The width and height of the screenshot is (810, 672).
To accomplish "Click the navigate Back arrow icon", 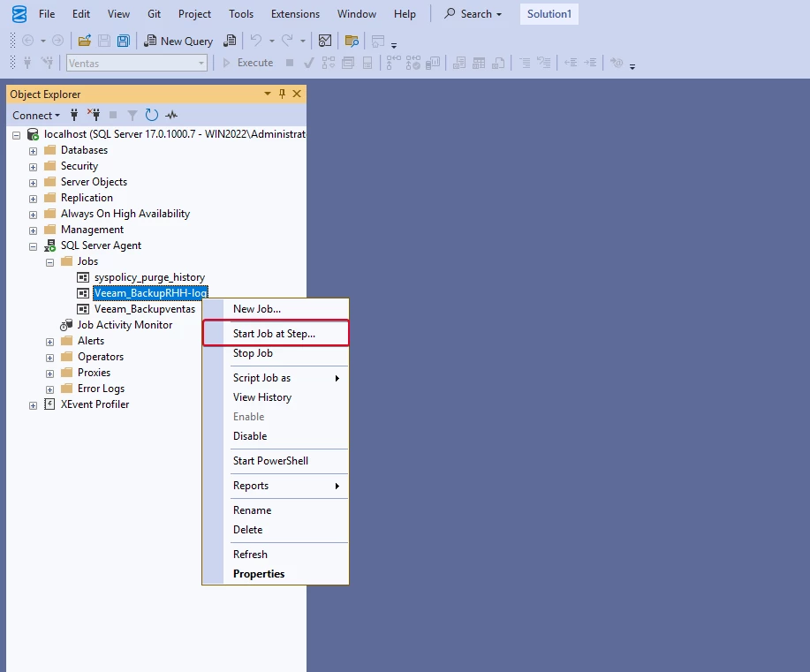I will point(28,41).
